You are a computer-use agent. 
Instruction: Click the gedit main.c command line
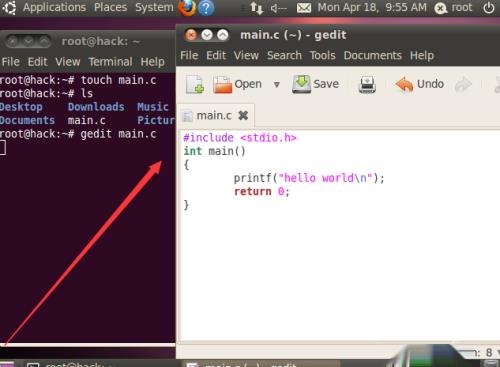click(78, 134)
